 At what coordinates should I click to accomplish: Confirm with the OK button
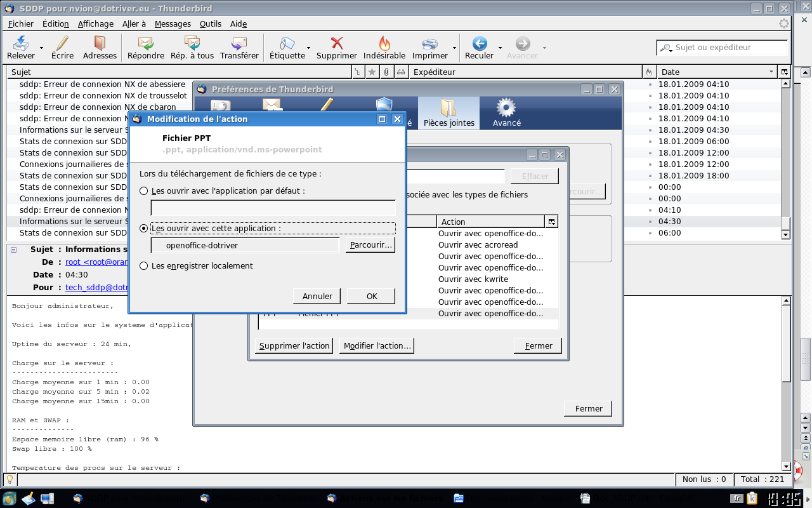(372, 296)
